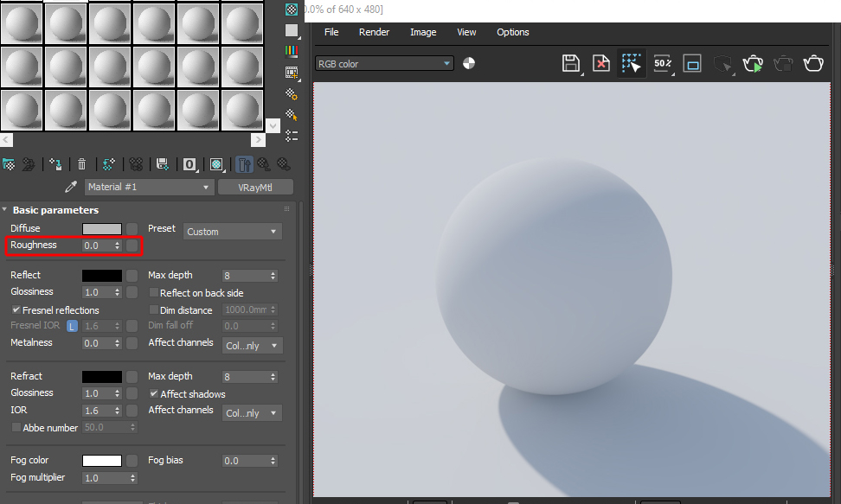The image size is (841, 504).
Task: Click the Get Material icon
Action: (x=9, y=164)
